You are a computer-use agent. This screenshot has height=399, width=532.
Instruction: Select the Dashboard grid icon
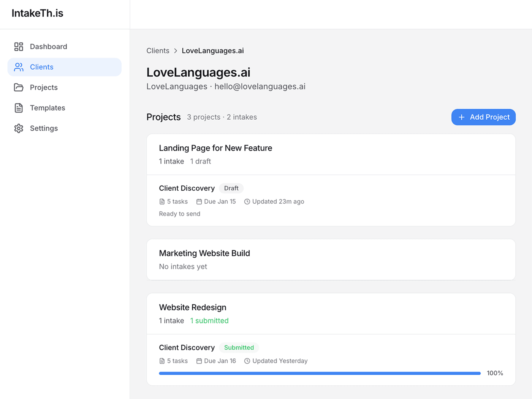tap(18, 46)
